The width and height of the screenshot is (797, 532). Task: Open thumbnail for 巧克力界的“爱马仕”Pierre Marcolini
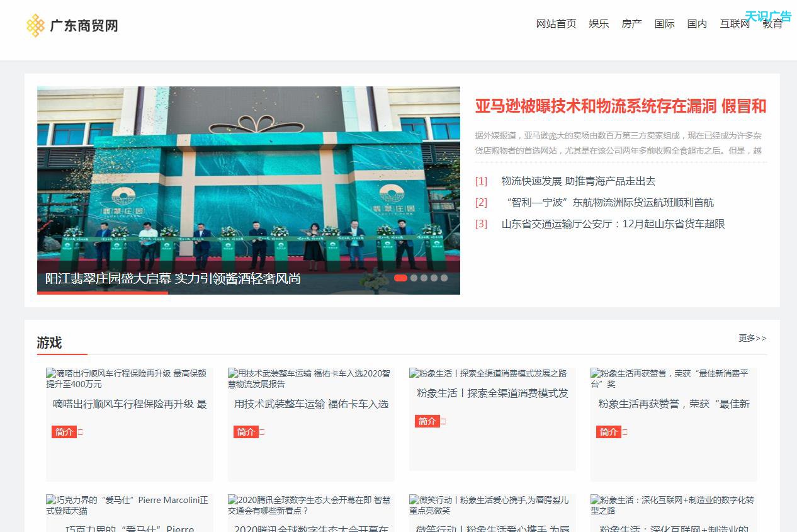tap(129, 505)
